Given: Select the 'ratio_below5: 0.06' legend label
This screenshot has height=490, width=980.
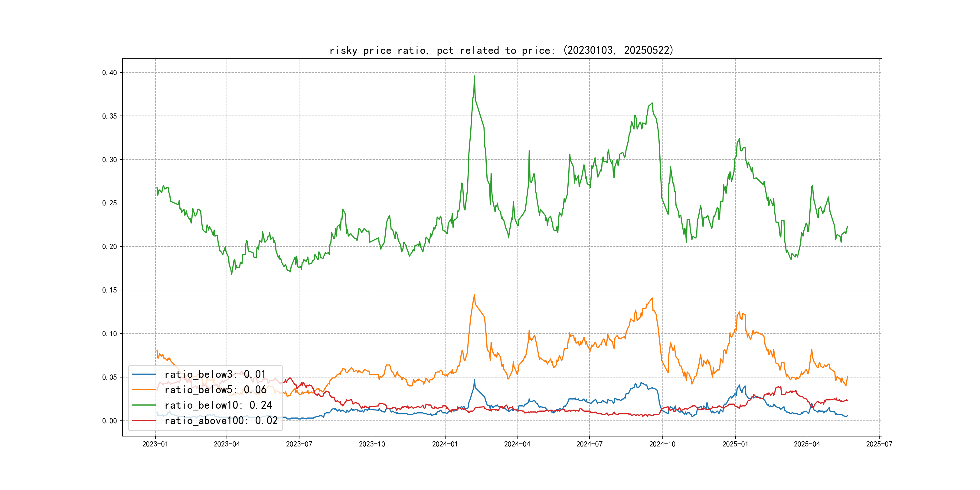Looking at the screenshot, I should [x=215, y=390].
